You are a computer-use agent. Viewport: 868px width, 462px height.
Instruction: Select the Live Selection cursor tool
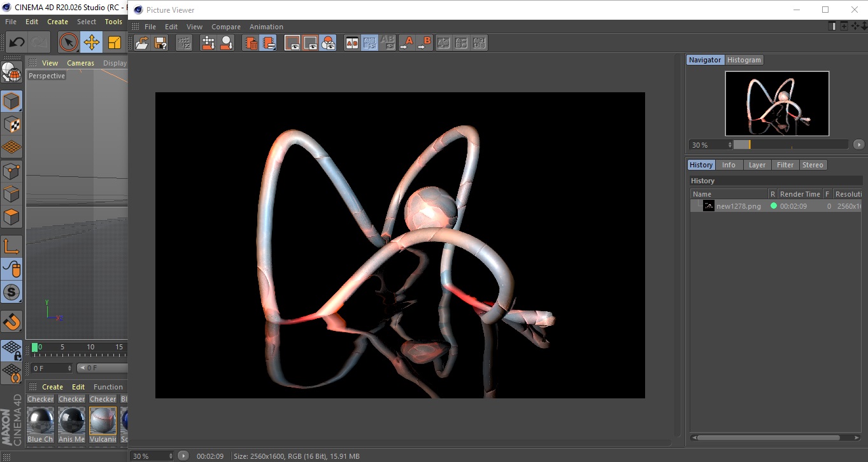point(69,43)
